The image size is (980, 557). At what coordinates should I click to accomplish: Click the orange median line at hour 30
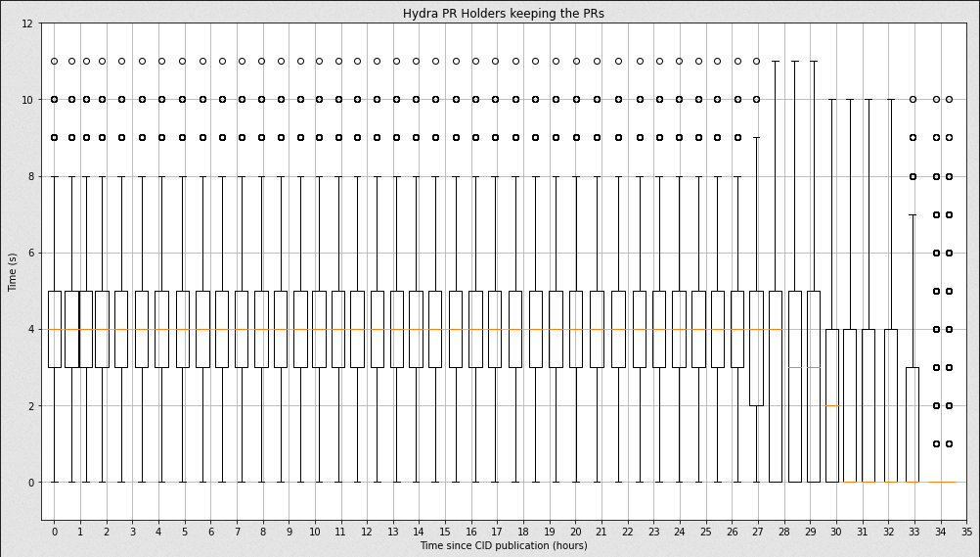832,405
